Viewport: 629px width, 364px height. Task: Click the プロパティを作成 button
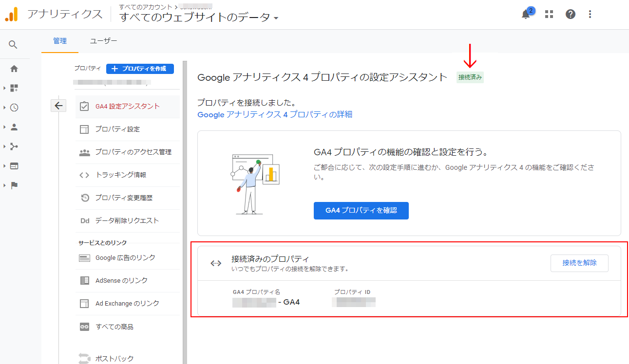140,69
